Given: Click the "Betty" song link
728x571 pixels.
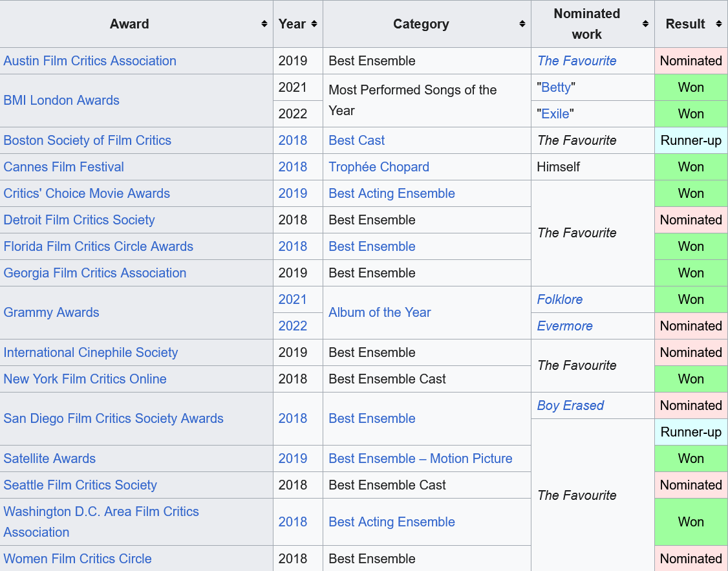Looking at the screenshot, I should 556,87.
